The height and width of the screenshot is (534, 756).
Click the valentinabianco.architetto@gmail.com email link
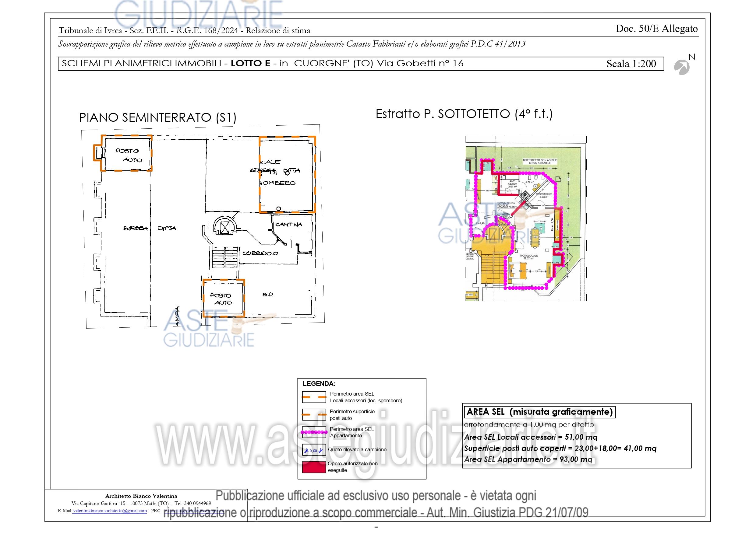click(110, 511)
